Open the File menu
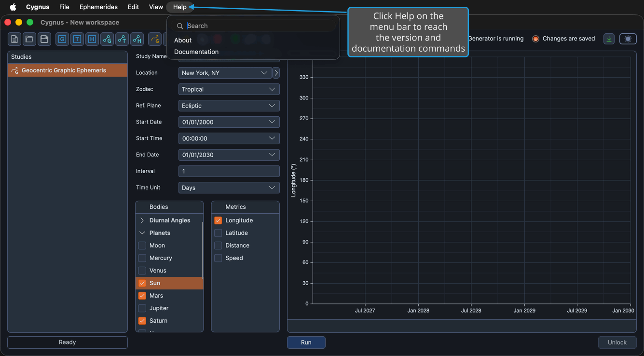Screen dimensions: 644x356 pyautogui.click(x=64, y=7)
